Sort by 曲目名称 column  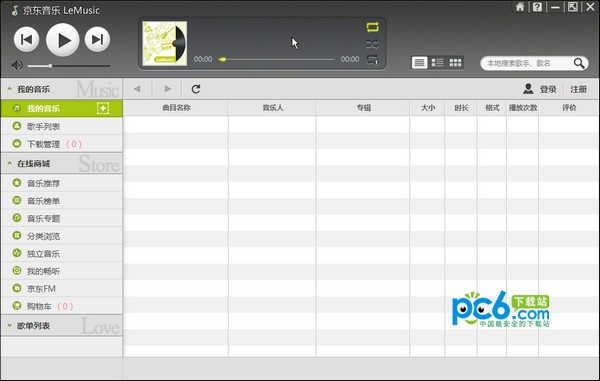176,108
